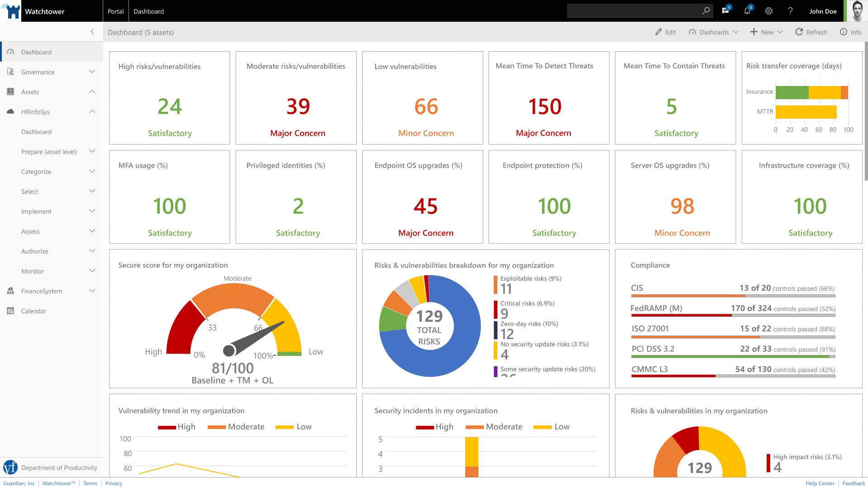Open the High risks/vulnerabilities tile
Viewport: 868px width, 488px height.
169,98
